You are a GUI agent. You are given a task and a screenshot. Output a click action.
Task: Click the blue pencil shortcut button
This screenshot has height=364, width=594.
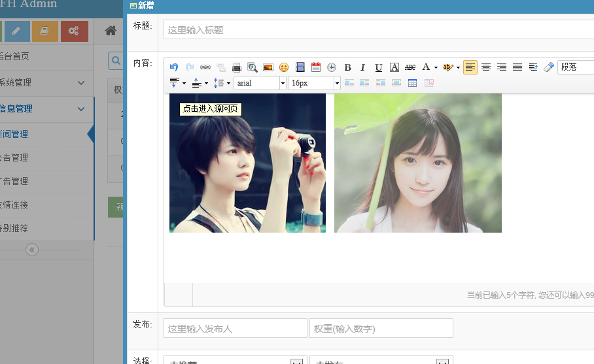(16, 31)
